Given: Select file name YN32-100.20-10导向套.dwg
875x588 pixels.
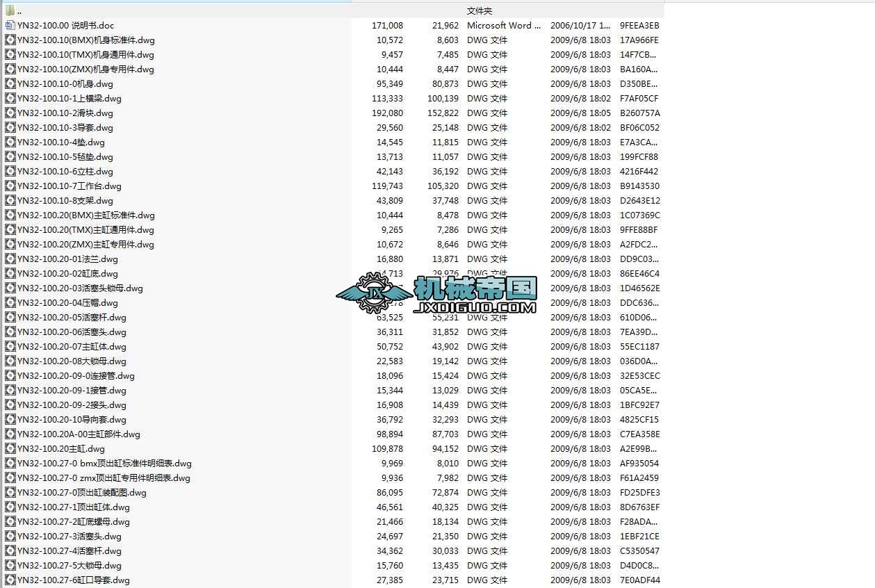Looking at the screenshot, I should coord(72,419).
